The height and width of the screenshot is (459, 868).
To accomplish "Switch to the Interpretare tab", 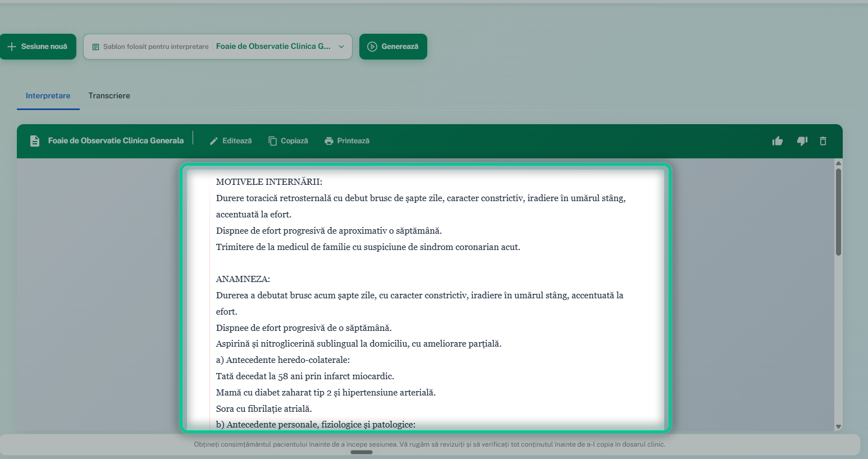I will click(48, 96).
